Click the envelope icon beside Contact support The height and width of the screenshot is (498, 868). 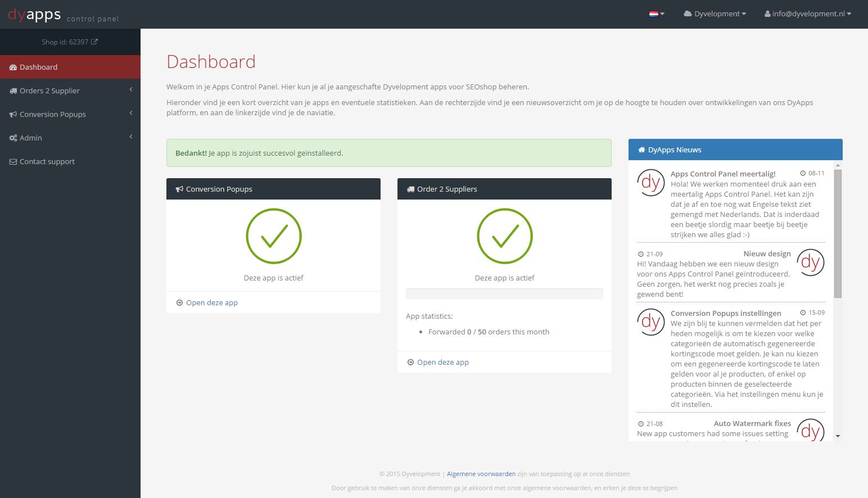pos(13,162)
